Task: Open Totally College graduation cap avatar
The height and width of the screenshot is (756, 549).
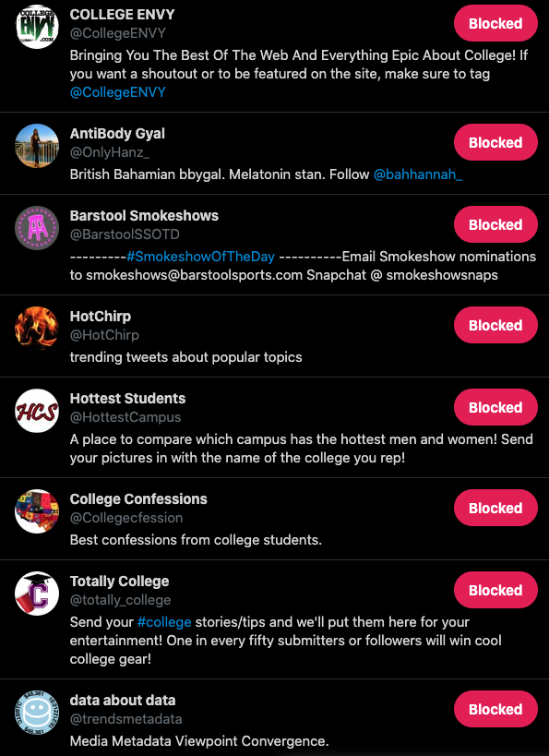Action: 37,593
